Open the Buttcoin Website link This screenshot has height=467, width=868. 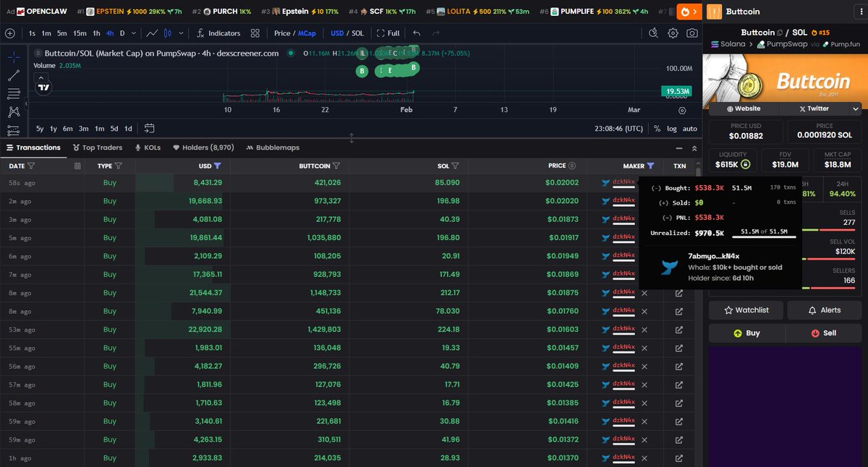click(743, 108)
